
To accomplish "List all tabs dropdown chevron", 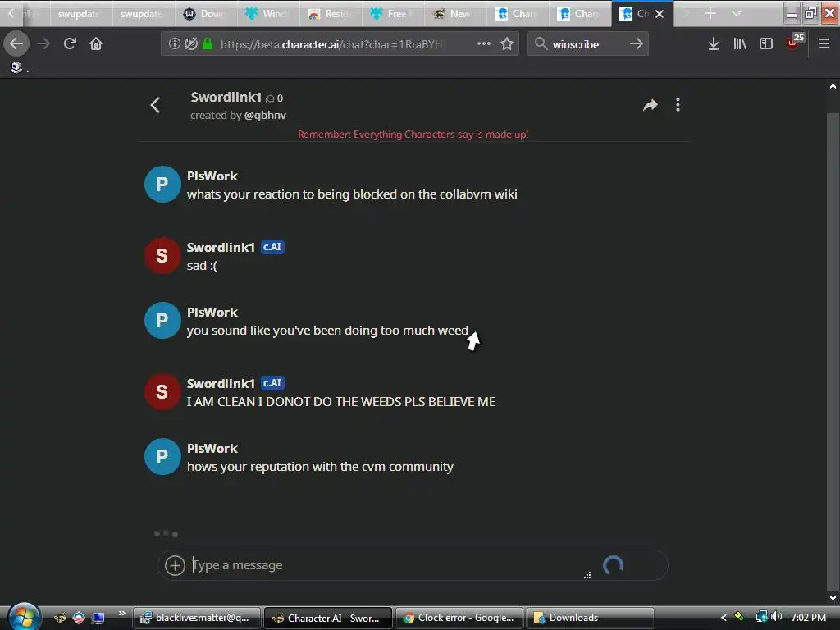I will point(737,13).
